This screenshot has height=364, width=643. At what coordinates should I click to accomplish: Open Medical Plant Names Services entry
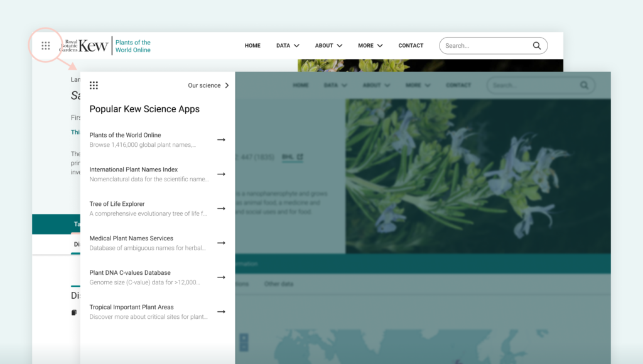[x=158, y=243]
